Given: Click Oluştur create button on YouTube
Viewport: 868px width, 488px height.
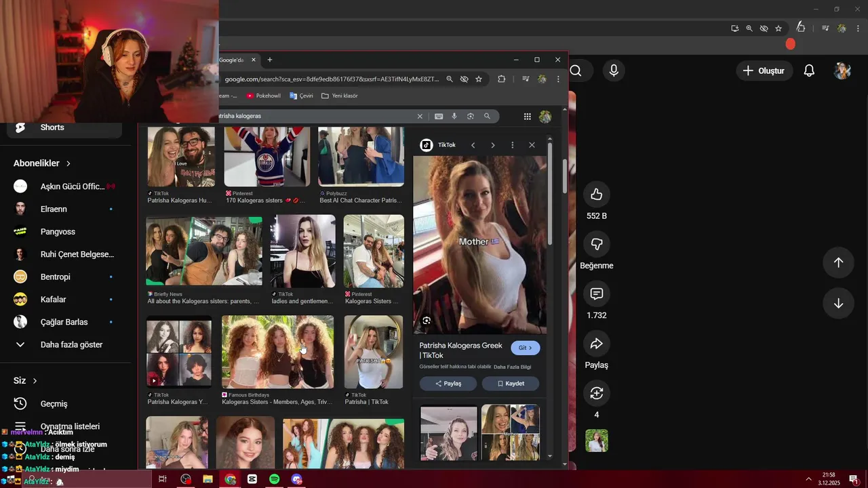Looking at the screenshot, I should coord(764,70).
